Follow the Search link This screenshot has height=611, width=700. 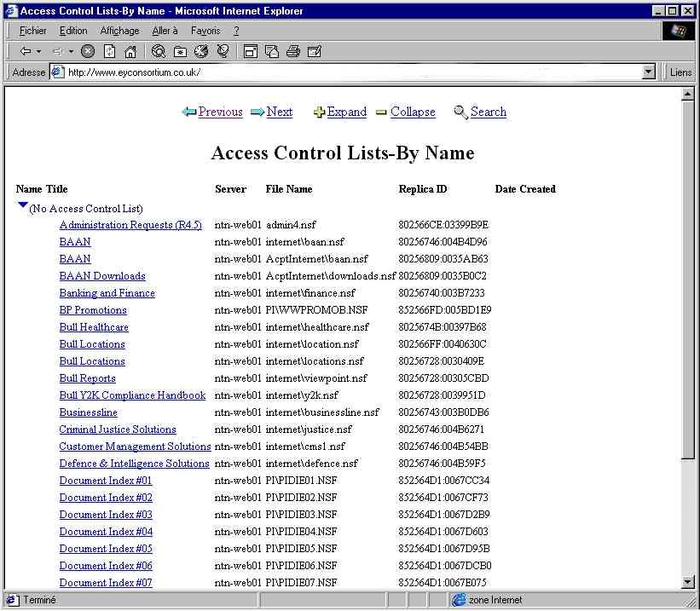pyautogui.click(x=489, y=112)
